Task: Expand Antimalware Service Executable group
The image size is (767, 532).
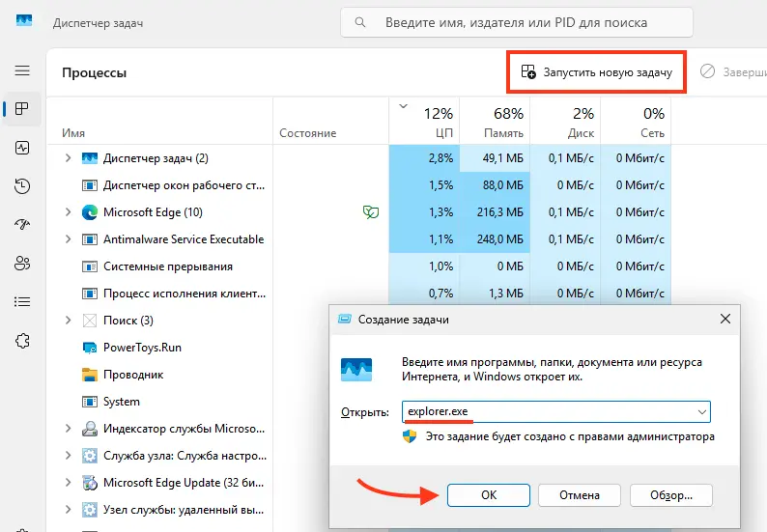Action: 68,239
